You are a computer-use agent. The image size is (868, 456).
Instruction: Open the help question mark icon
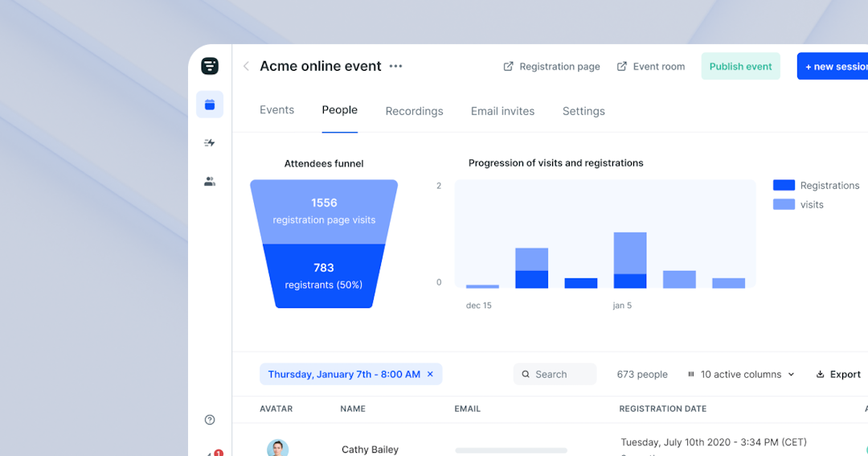(210, 420)
